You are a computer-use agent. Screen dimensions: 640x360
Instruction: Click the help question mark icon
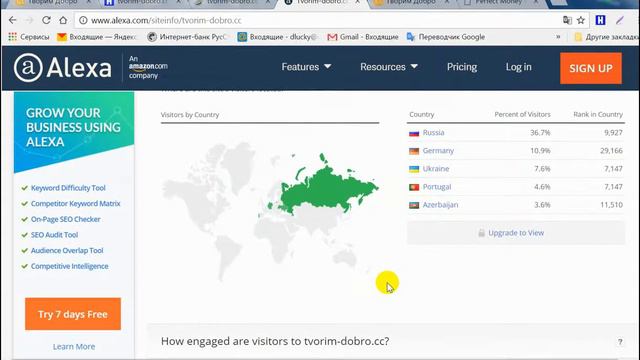pyautogui.click(x=620, y=342)
